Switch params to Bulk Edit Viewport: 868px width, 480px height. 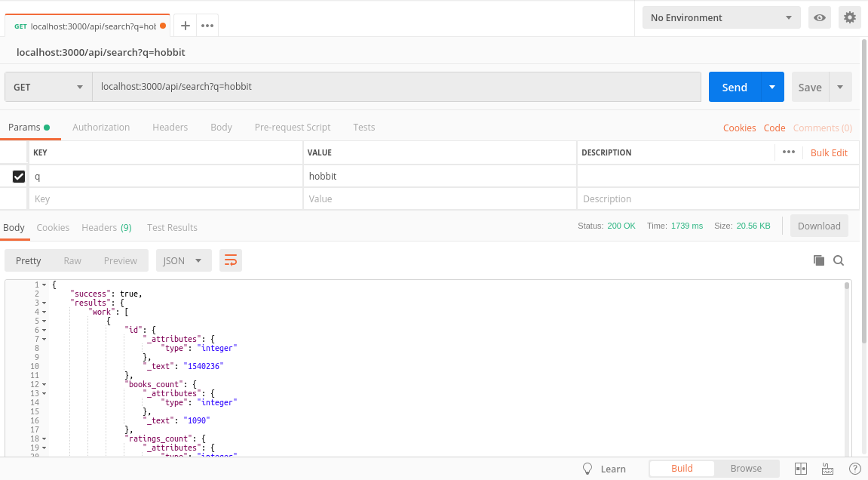[829, 152]
